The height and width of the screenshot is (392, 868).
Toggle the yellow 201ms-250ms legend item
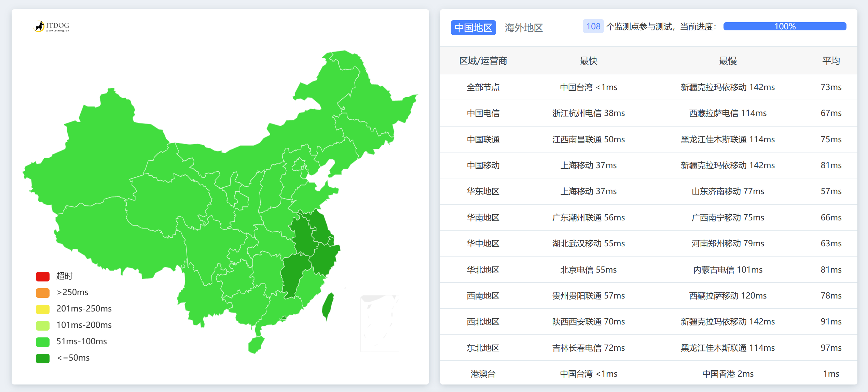click(x=43, y=309)
